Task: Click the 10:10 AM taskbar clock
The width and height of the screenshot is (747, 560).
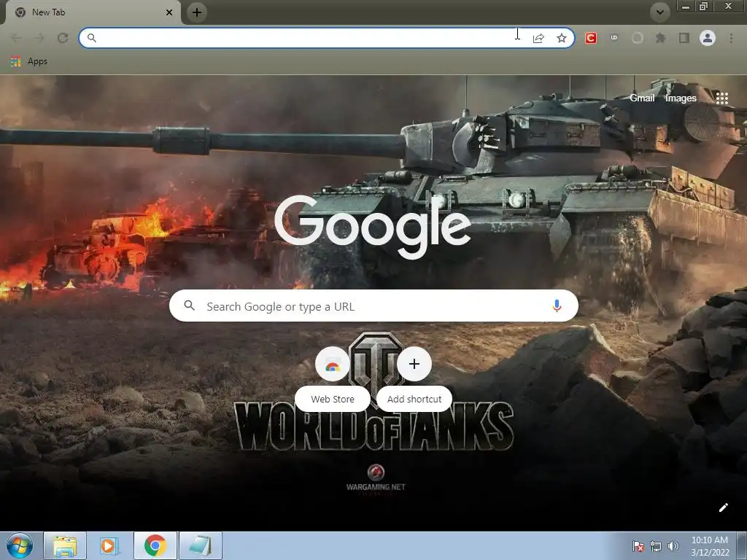Action: point(710,545)
